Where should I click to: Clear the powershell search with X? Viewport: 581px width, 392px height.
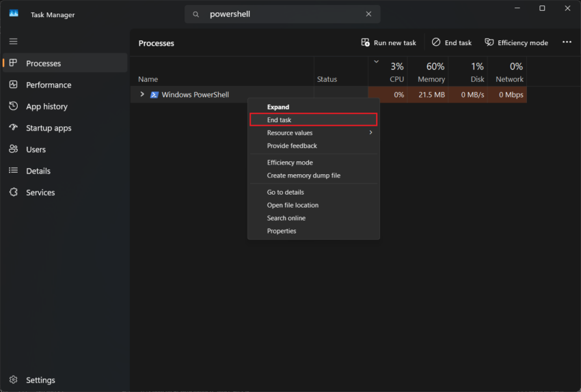pyautogui.click(x=368, y=14)
